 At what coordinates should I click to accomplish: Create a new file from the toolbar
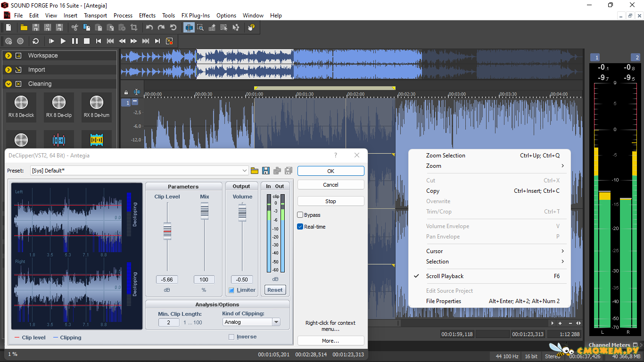[8, 28]
